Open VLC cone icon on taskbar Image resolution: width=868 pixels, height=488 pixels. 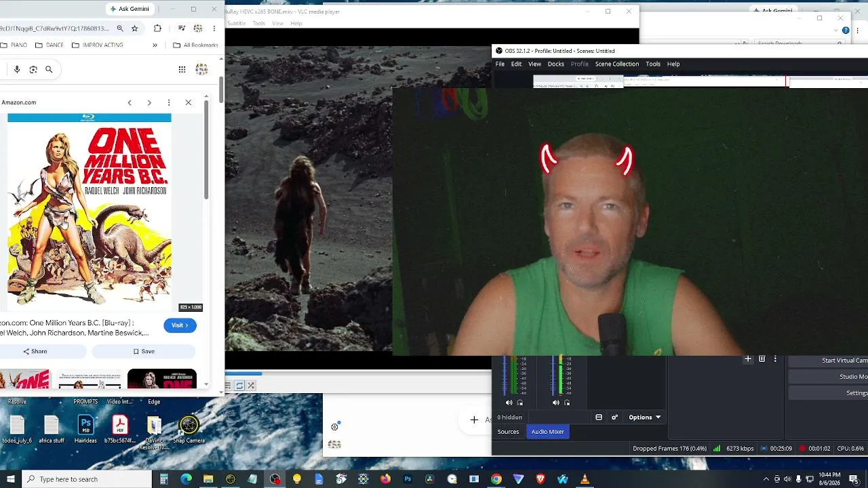(x=585, y=479)
